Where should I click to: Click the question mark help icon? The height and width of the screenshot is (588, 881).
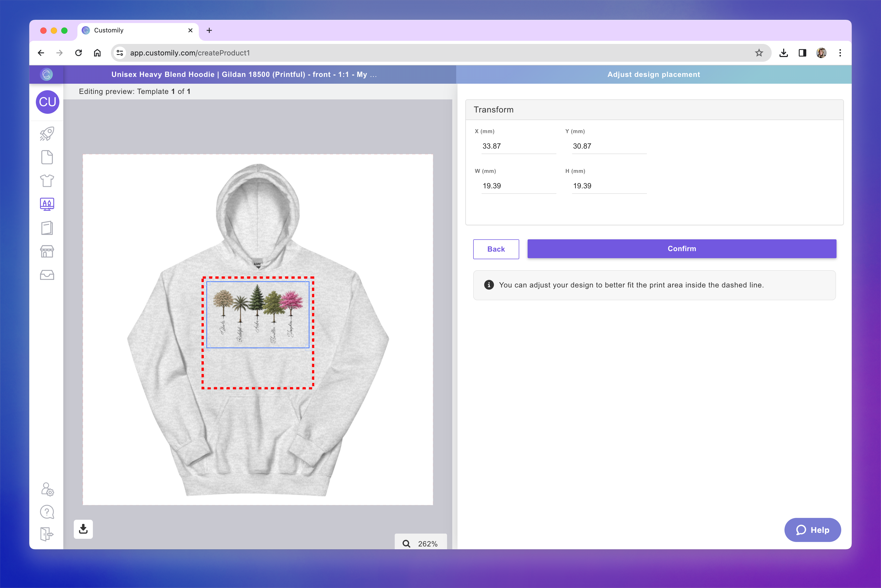tap(47, 512)
